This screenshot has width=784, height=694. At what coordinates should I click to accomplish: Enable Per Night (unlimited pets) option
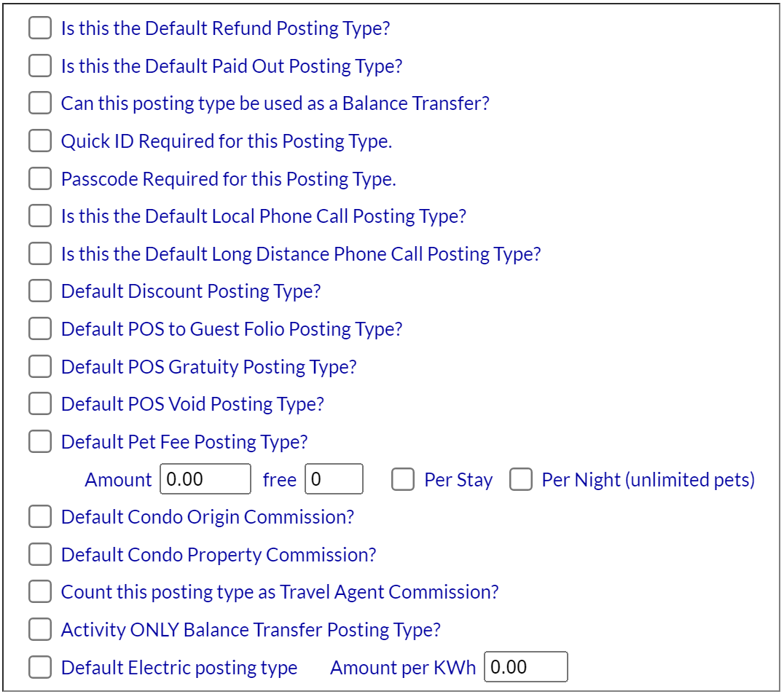(520, 479)
